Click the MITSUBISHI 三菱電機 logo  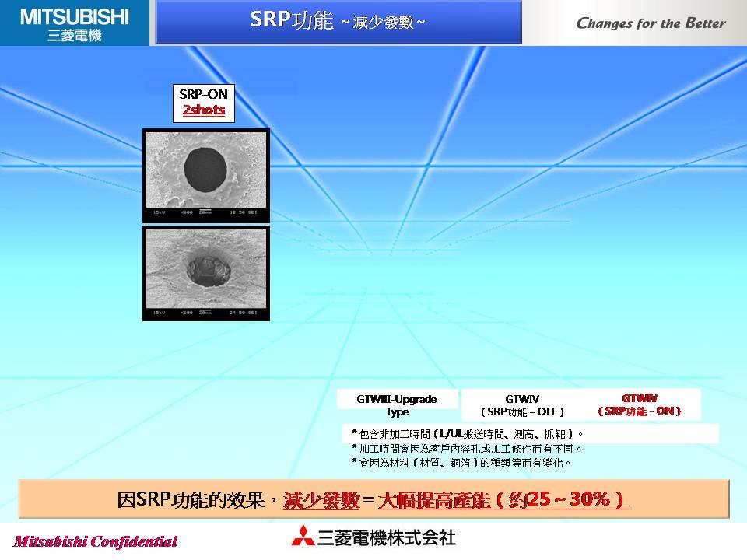tap(75, 24)
